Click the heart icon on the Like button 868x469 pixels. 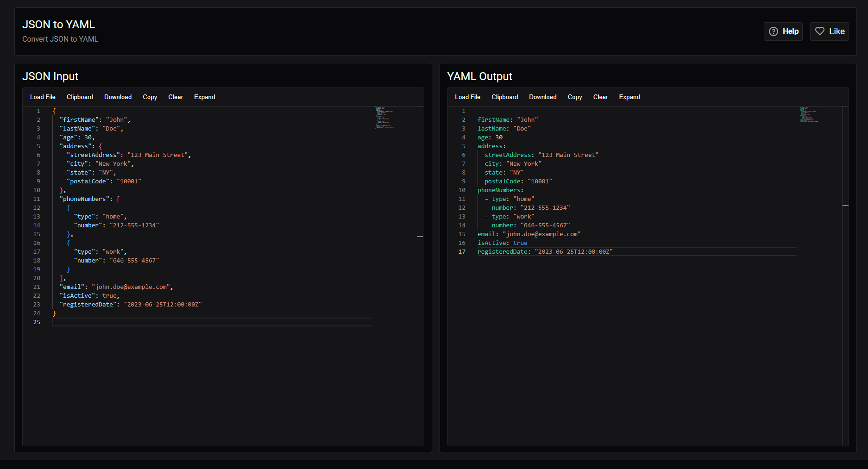tap(820, 31)
